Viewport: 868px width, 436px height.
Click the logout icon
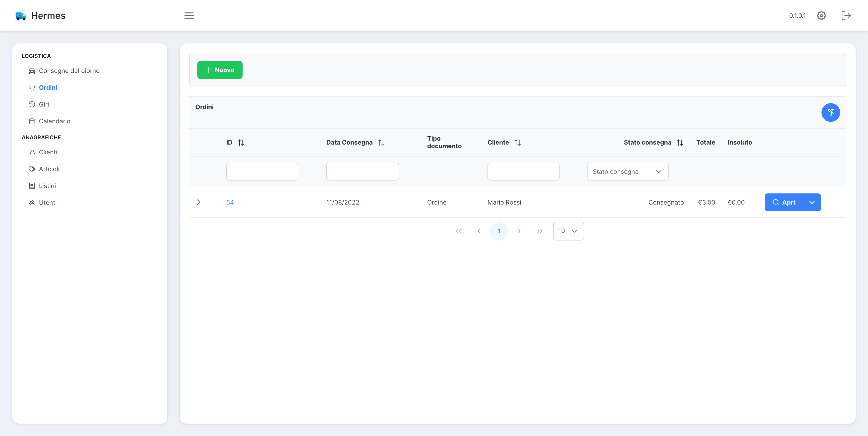(846, 16)
